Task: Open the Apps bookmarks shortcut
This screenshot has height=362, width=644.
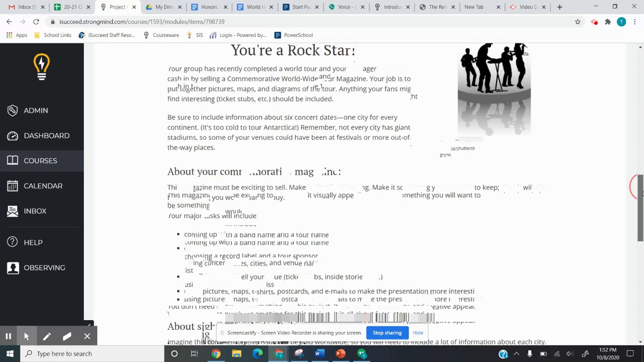Action: tap(17, 35)
